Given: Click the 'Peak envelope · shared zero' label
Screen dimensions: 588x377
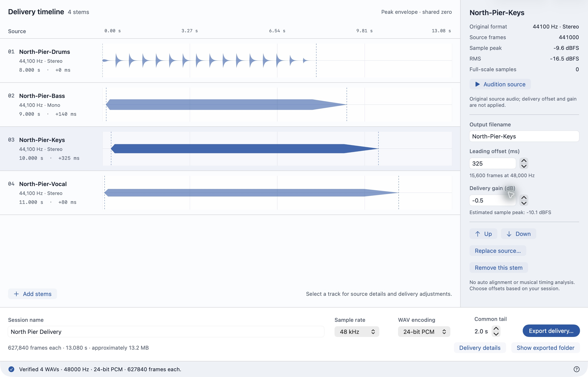Looking at the screenshot, I should click(416, 12).
